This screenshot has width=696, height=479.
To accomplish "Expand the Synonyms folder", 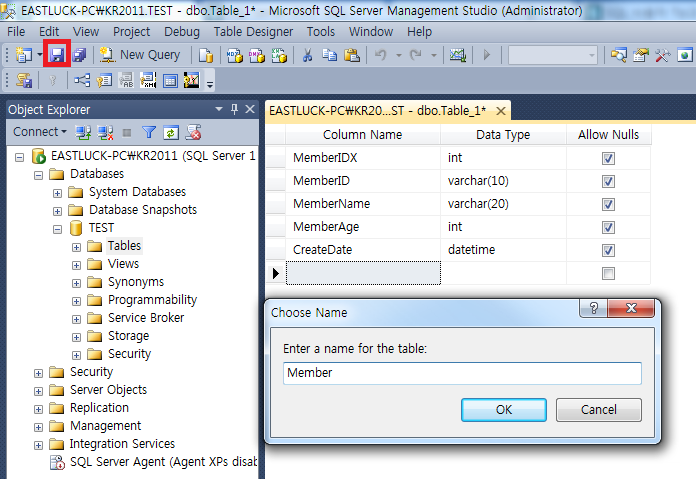I will click(76, 283).
